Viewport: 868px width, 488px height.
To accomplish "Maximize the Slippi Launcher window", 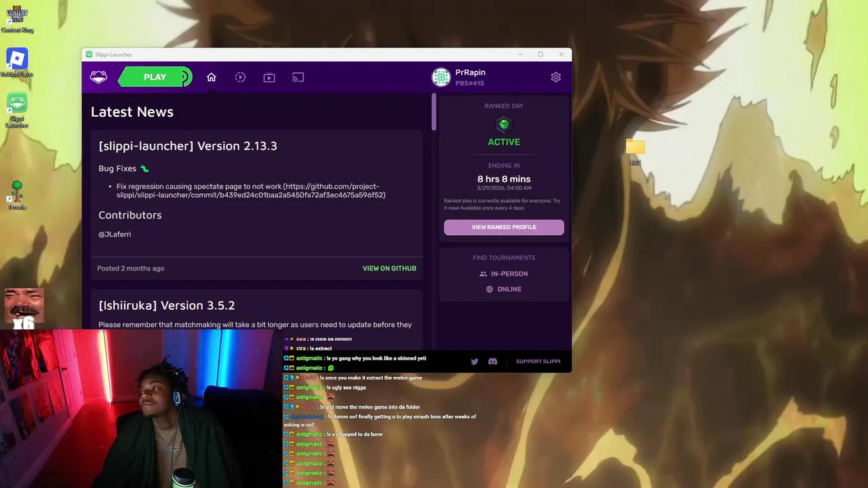I will [x=540, y=54].
